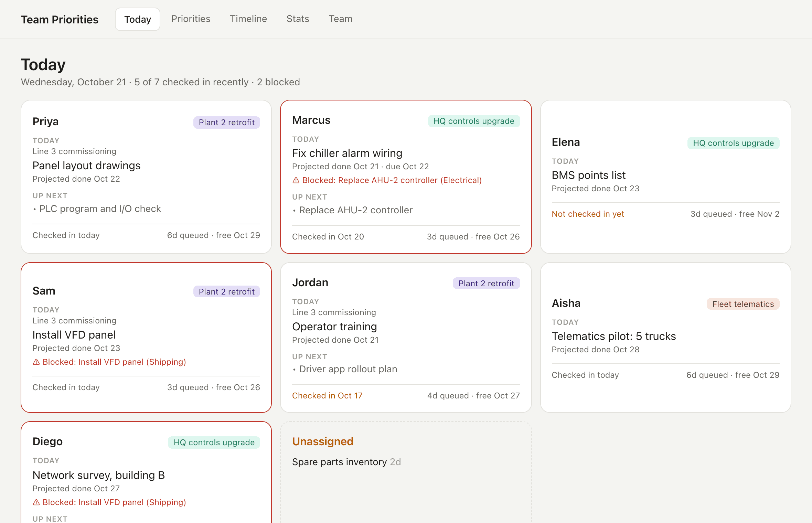The height and width of the screenshot is (523, 812).
Task: Click Blocked: Replace AHU-2 controller (Electrical)
Action: point(392,180)
